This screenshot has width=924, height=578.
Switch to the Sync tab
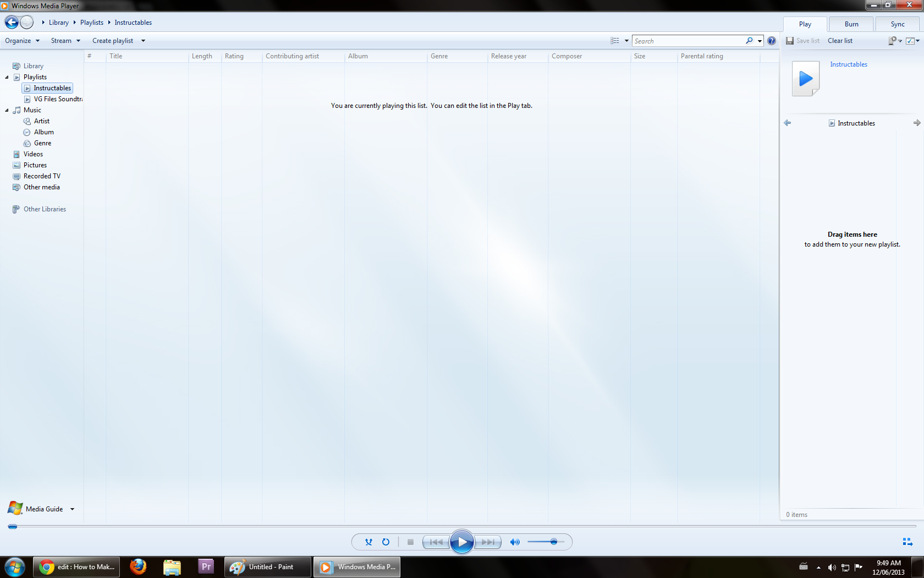click(898, 24)
